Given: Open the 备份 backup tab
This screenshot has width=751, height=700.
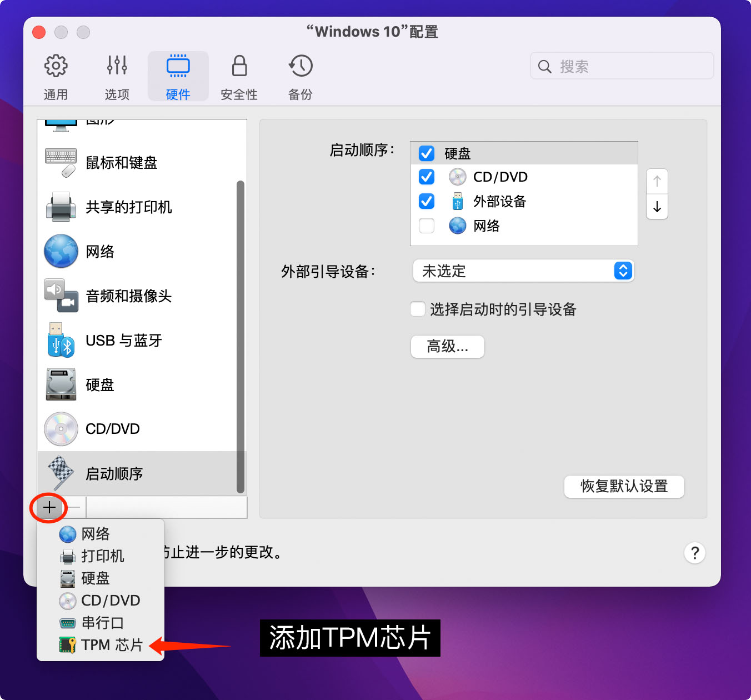Looking at the screenshot, I should [301, 77].
